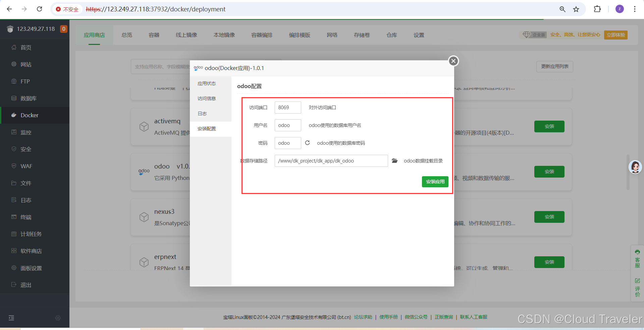Open the 终端 terminal sidebar item

point(35,217)
